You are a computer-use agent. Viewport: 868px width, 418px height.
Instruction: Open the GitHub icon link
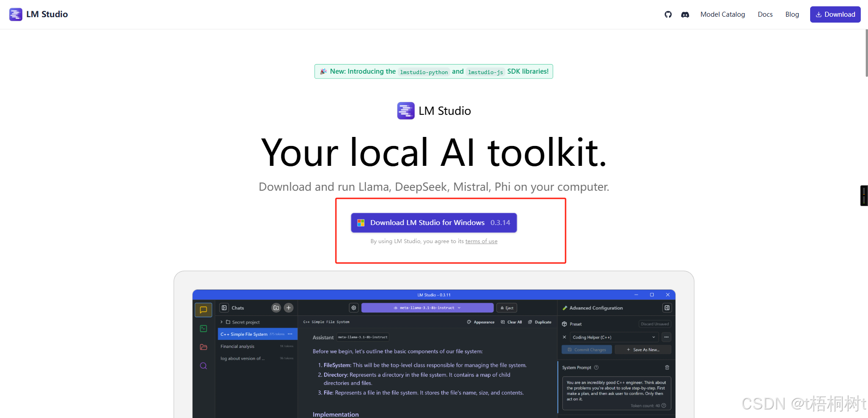[668, 14]
